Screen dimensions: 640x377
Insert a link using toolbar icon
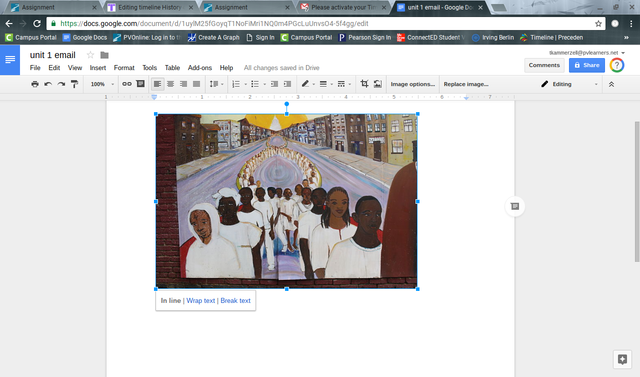[x=127, y=84]
